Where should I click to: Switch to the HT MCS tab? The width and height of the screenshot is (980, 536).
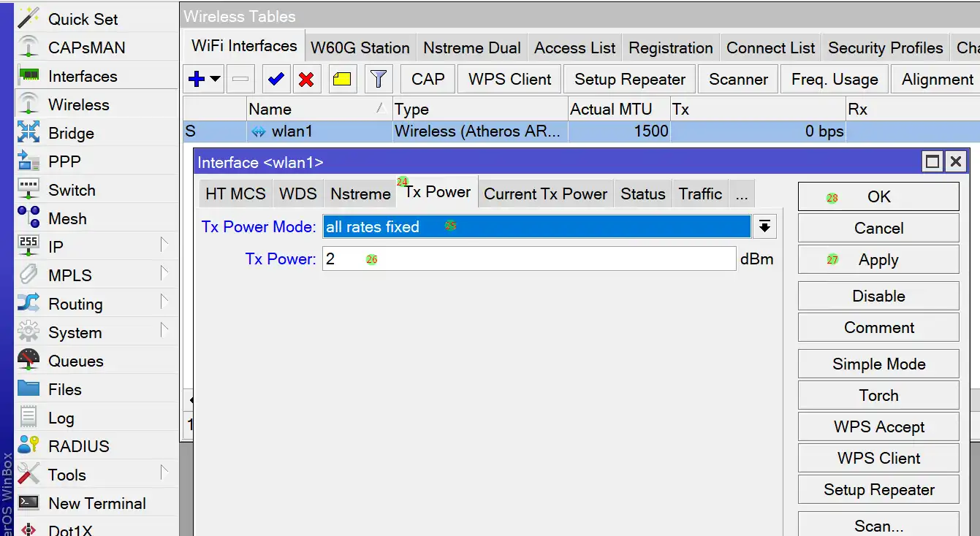(x=235, y=194)
